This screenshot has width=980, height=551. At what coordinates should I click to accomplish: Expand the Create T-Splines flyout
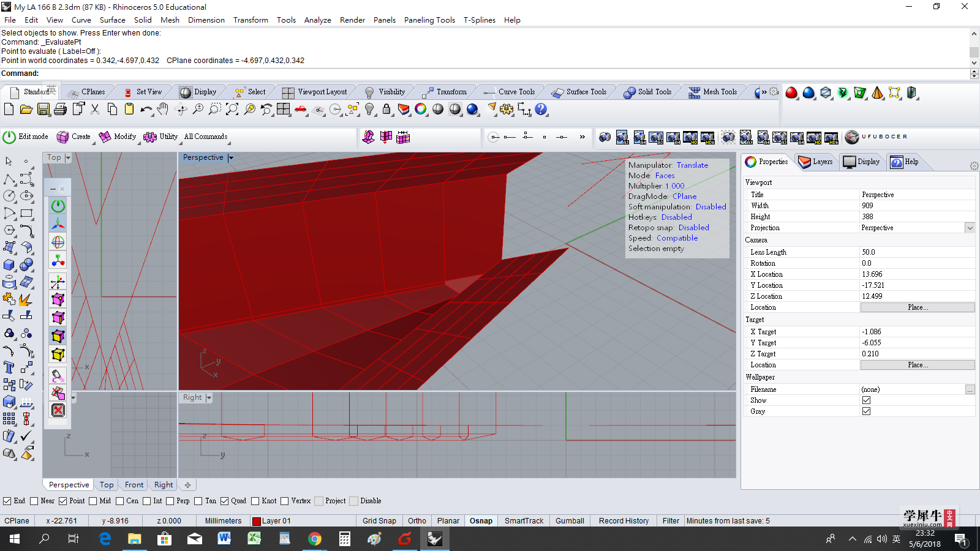[x=94, y=143]
